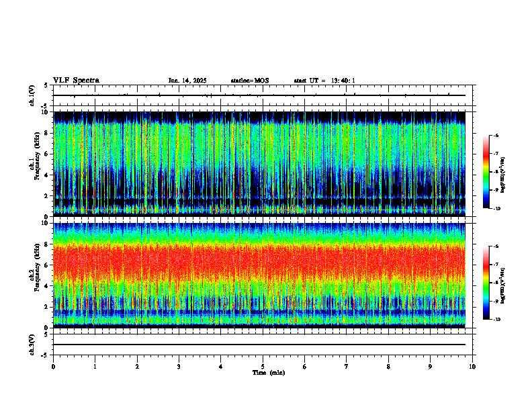Click the "VLF Spectra" title text
The width and height of the screenshot is (532, 411).
tap(76, 81)
